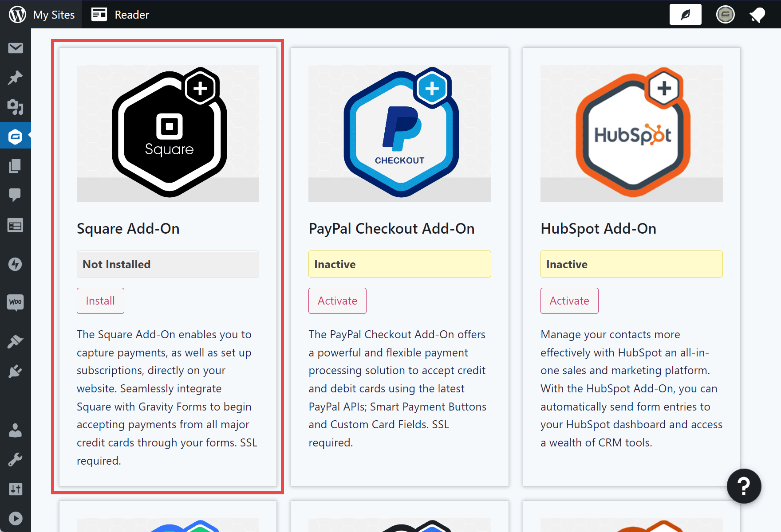Open Appearance brush sidebar icon
This screenshot has width=781, height=532.
(x=16, y=341)
